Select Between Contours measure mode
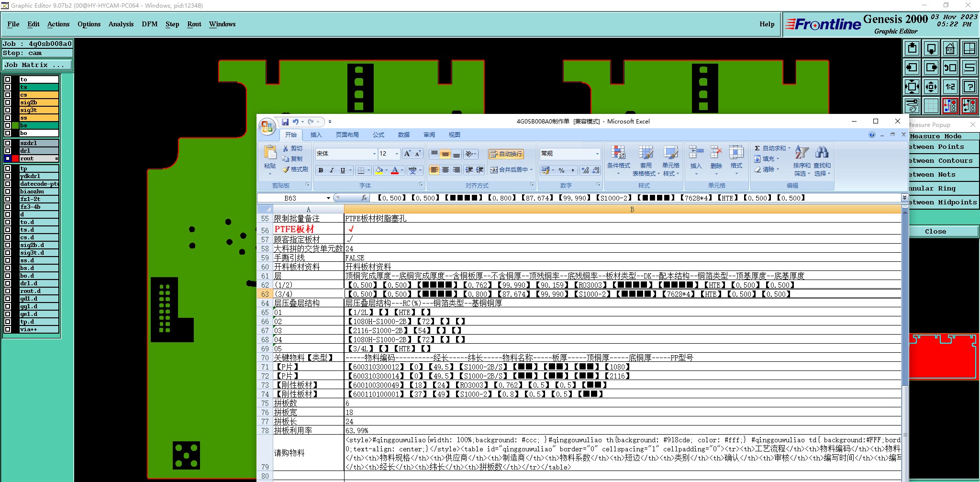The width and height of the screenshot is (980, 482). pos(943,161)
